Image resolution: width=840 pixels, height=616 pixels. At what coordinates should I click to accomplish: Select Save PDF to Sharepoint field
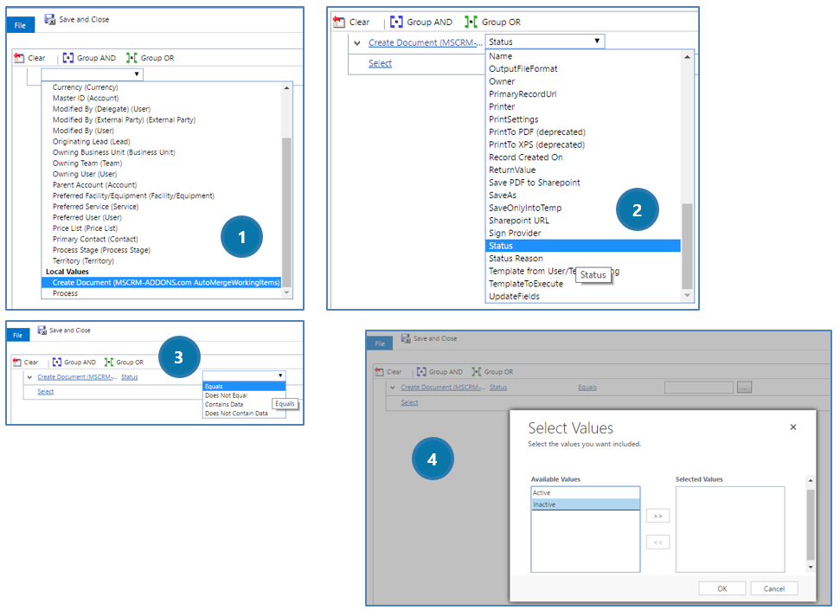coord(534,183)
